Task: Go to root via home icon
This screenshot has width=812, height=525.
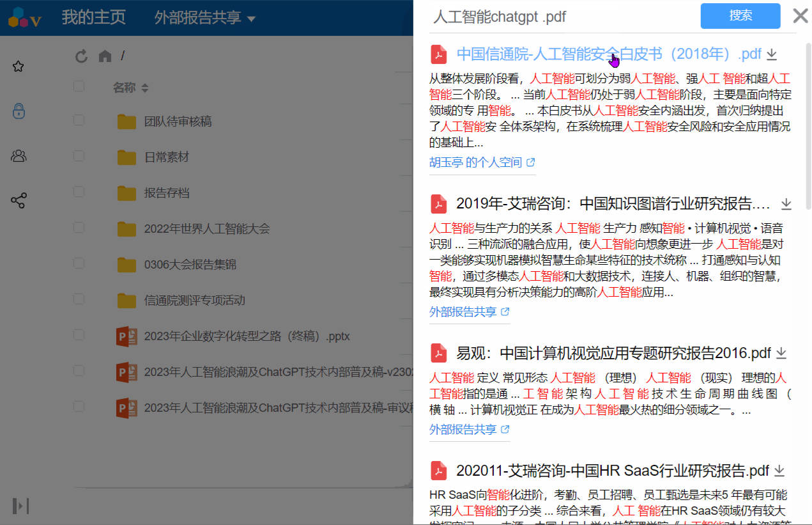Action: pyautogui.click(x=105, y=56)
